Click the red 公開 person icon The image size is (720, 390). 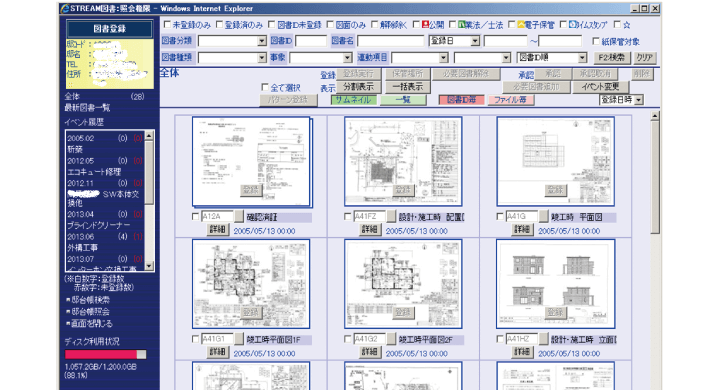[x=425, y=25]
